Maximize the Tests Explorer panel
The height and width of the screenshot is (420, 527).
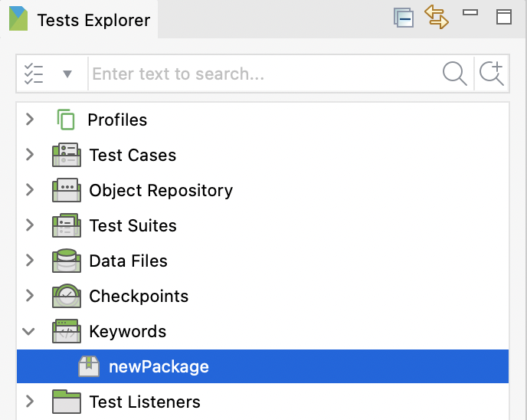[x=503, y=17]
